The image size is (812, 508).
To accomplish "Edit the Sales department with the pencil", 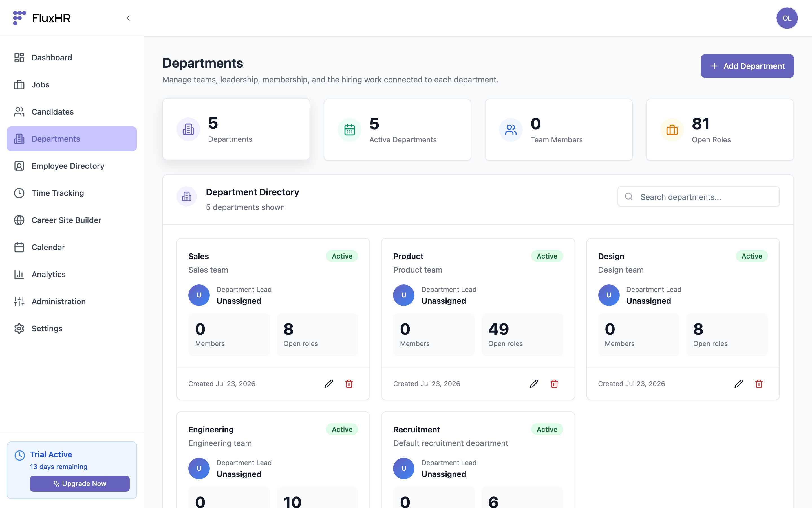I will point(329,384).
